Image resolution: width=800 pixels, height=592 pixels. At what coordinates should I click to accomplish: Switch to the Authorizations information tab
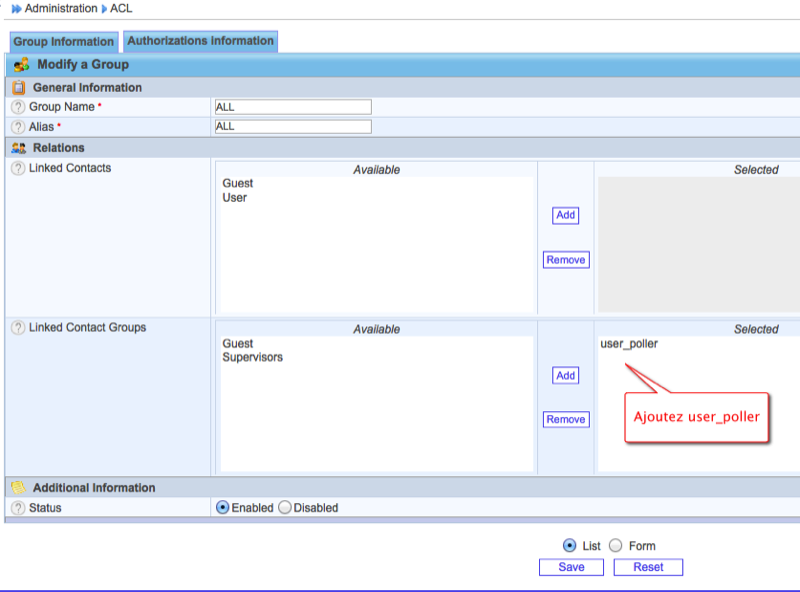(201, 41)
